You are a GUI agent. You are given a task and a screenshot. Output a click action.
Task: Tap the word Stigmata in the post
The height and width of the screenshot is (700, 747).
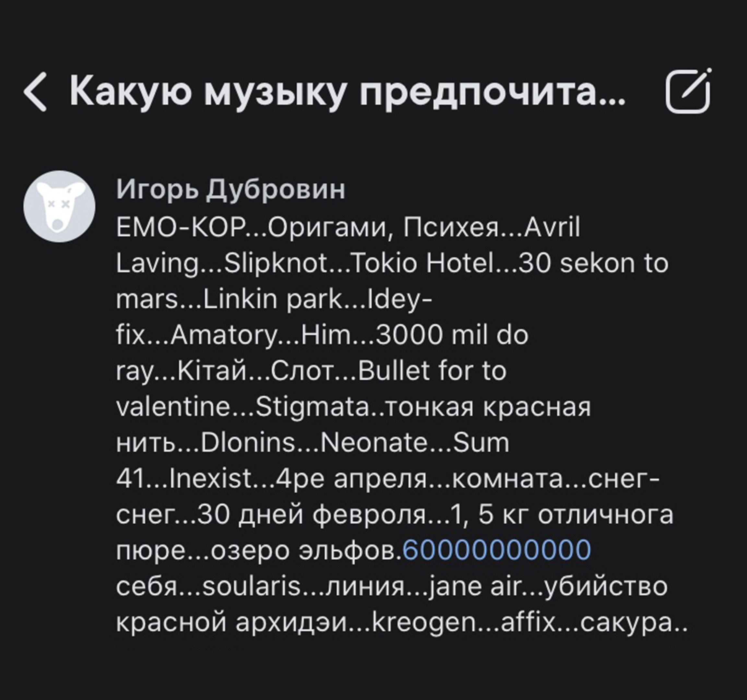coord(312,407)
